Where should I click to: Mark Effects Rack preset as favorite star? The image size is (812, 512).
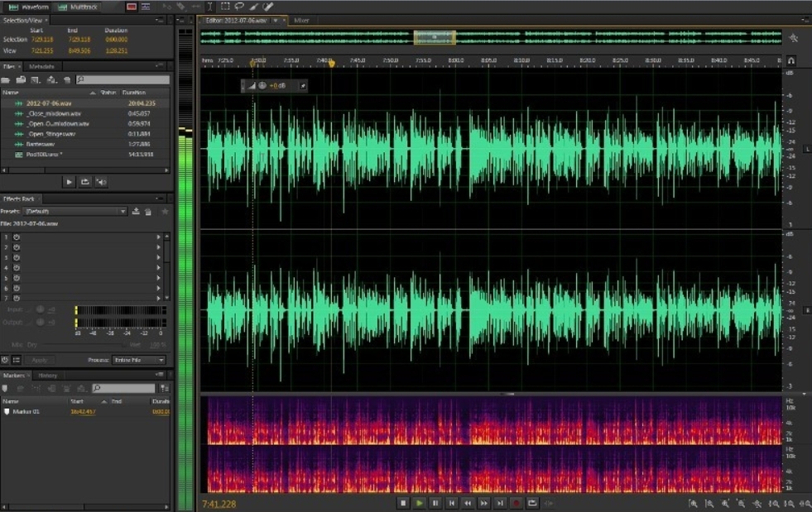coord(166,211)
